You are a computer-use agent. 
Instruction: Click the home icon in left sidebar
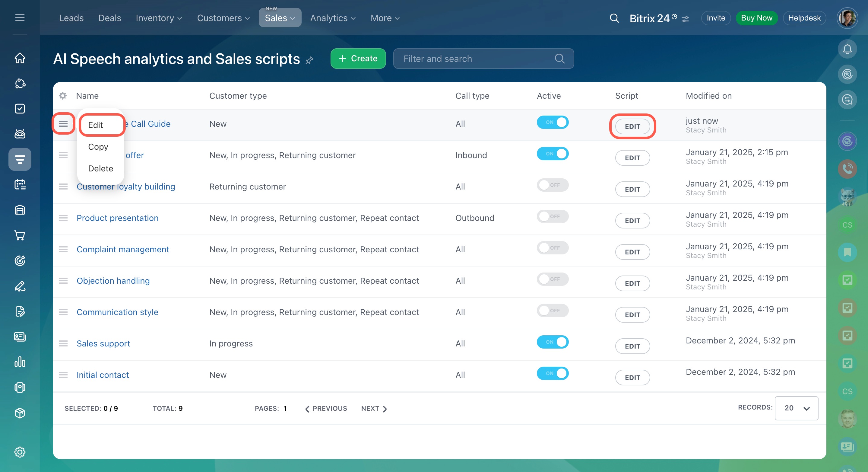(x=20, y=58)
